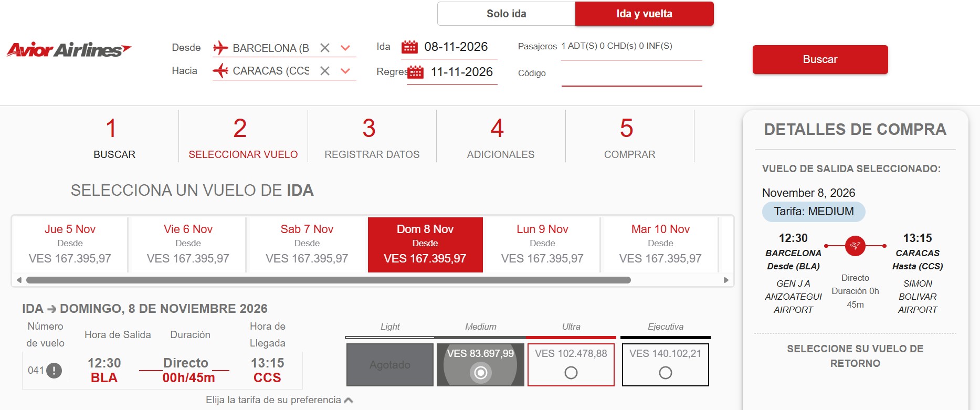Clear the BARCELONA origin with its X

click(x=325, y=48)
